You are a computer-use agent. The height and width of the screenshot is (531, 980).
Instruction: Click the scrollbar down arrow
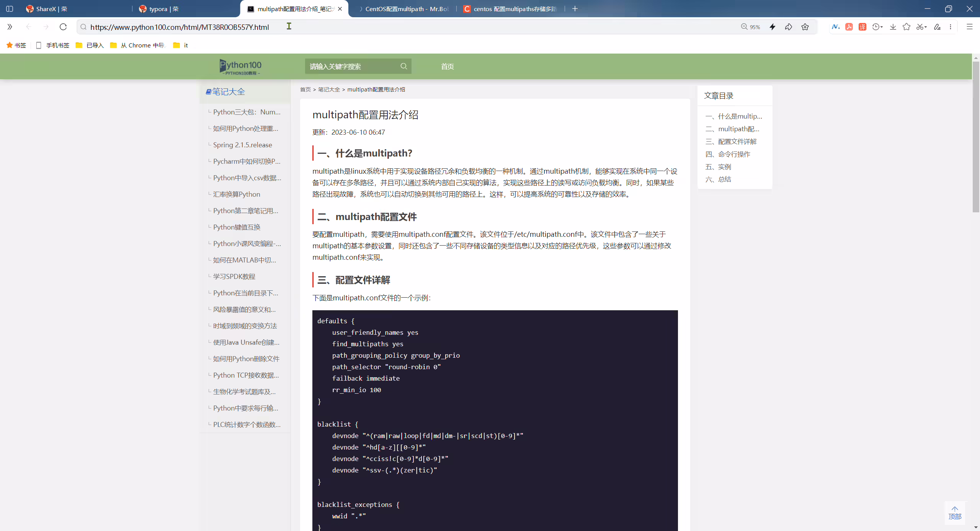(x=976, y=527)
